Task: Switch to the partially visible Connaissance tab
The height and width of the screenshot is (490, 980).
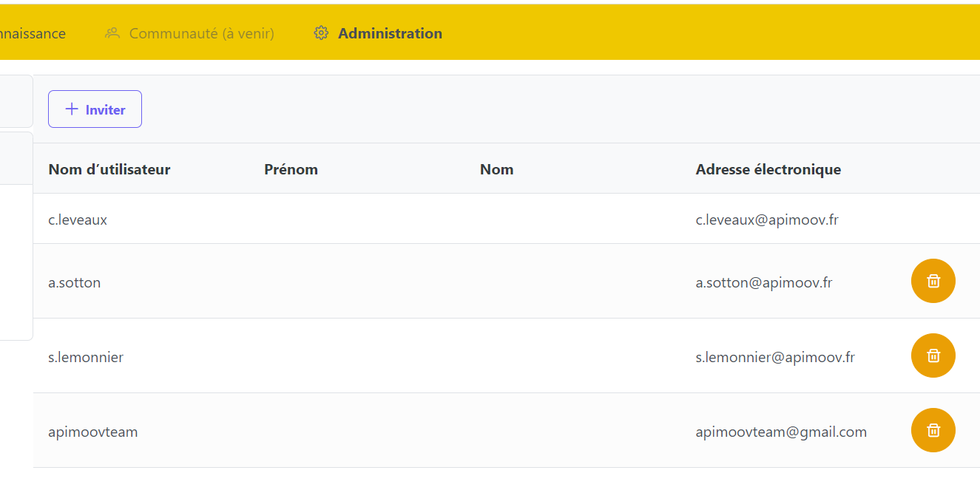Action: tap(33, 33)
